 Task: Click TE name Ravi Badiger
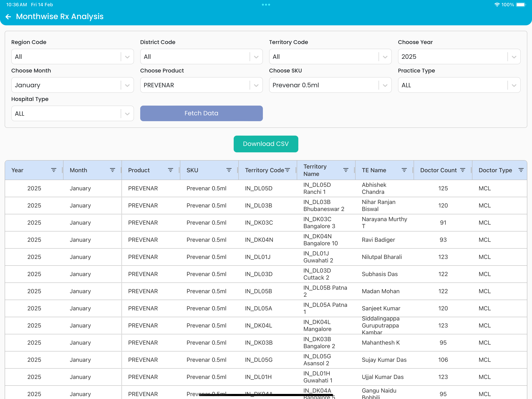tap(378, 240)
